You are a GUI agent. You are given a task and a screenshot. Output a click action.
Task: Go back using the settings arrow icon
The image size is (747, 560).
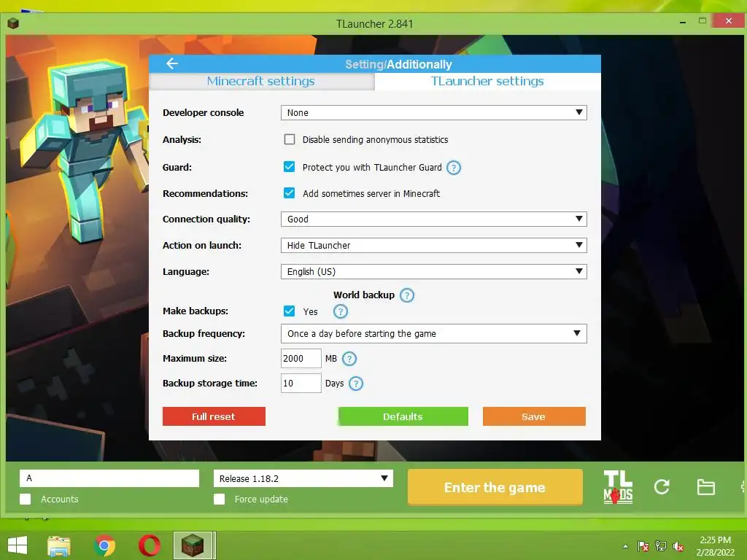click(x=172, y=63)
